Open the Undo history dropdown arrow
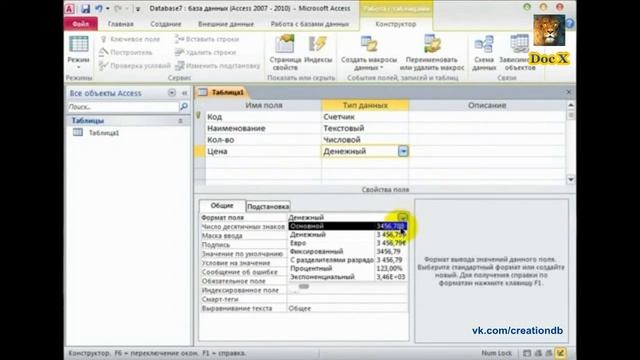640x360 pixels. coord(108,9)
